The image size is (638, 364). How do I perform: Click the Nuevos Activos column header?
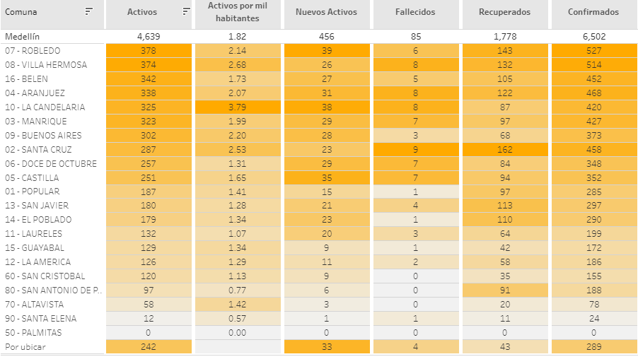326,12
